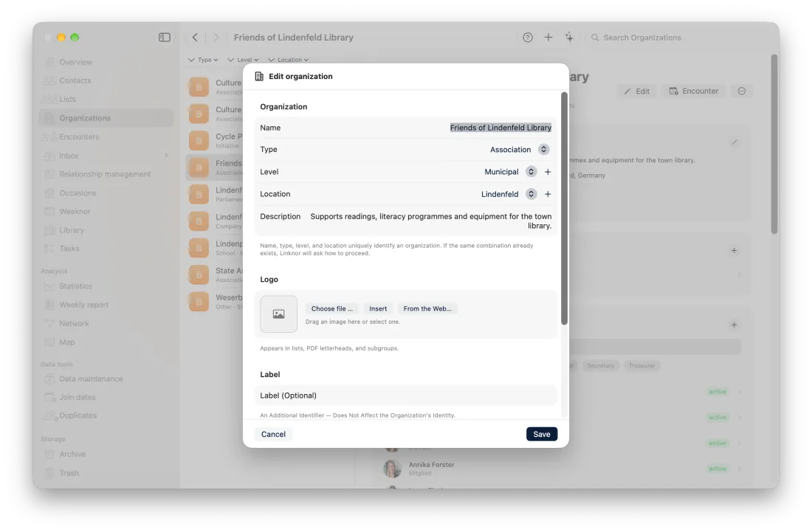Pick a logo From the Web
Image resolution: width=812 pixels, height=532 pixels.
(x=427, y=308)
